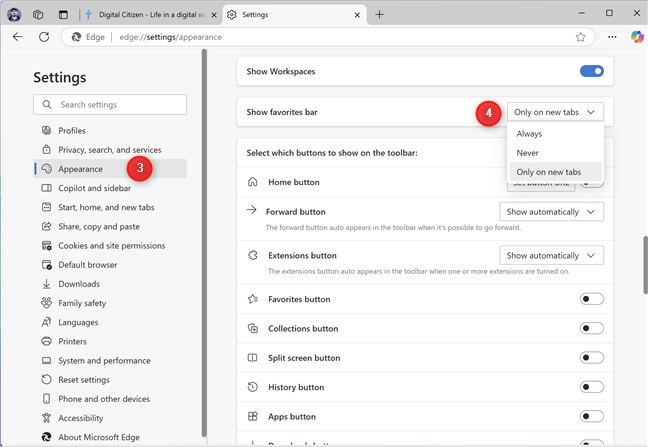Click the Split screen button icon

253,358
